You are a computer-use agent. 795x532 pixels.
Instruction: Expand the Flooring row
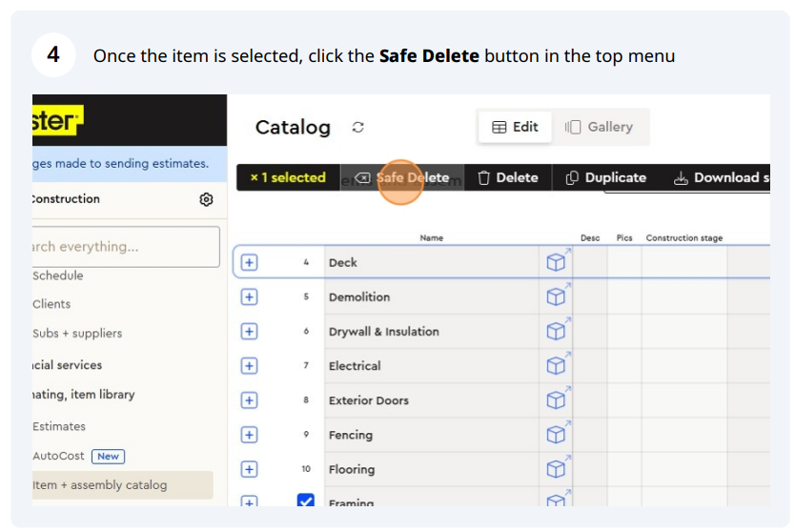[249, 470]
